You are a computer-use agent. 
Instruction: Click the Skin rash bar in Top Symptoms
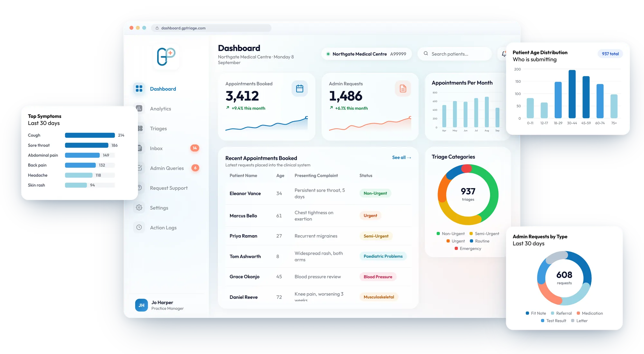[76, 185]
